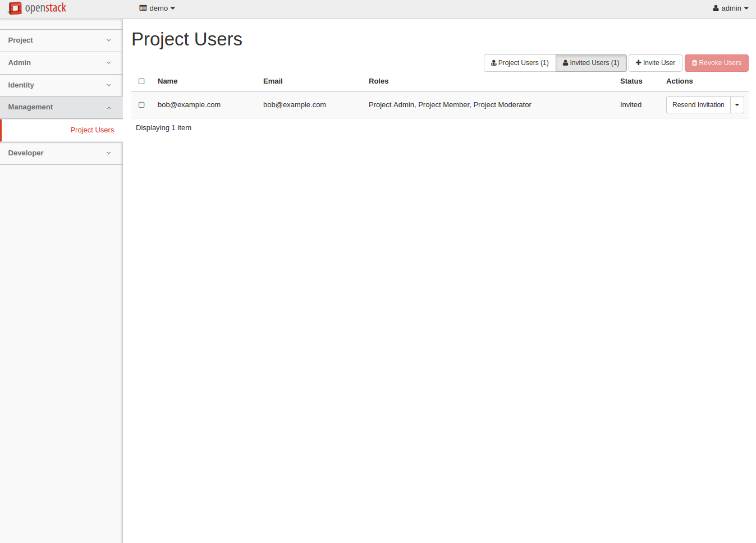
Task: Expand the Developer sidebar section
Action: 61,153
